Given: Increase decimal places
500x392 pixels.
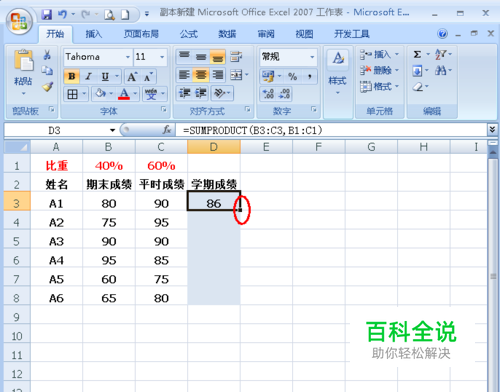Looking at the screenshot, I should pos(268,94).
